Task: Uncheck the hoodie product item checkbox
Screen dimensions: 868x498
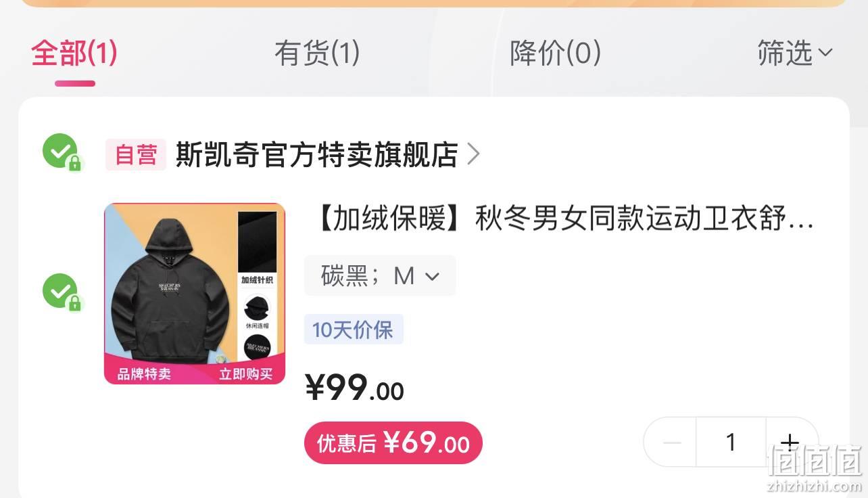Action: click(60, 292)
